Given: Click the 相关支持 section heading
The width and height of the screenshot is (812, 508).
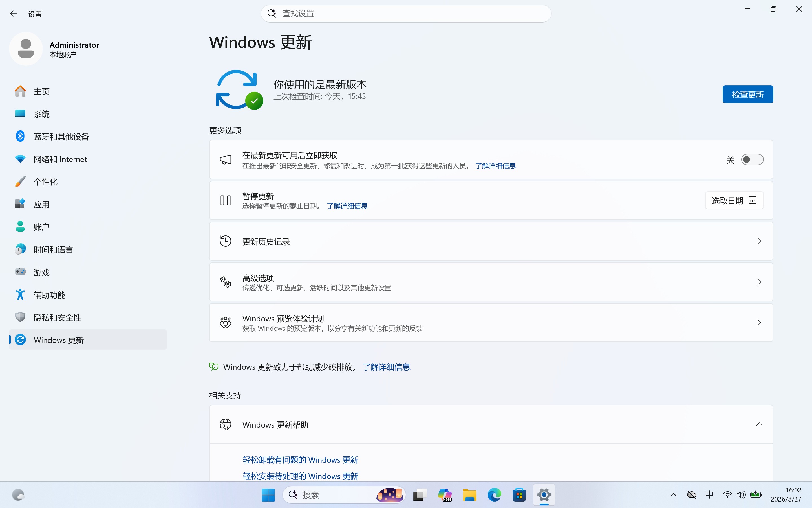Looking at the screenshot, I should tap(225, 395).
